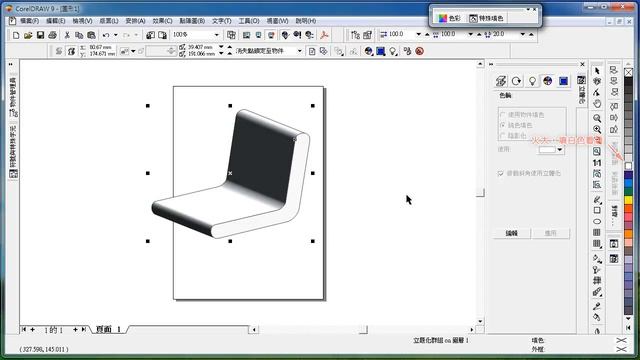Print the document with printer icon

tap(52, 36)
